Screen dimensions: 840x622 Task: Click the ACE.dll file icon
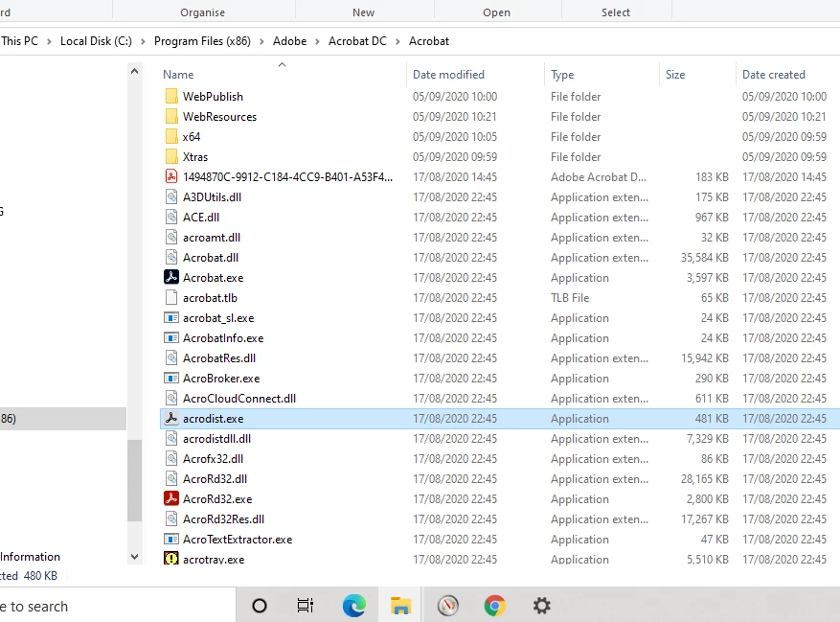click(x=171, y=218)
